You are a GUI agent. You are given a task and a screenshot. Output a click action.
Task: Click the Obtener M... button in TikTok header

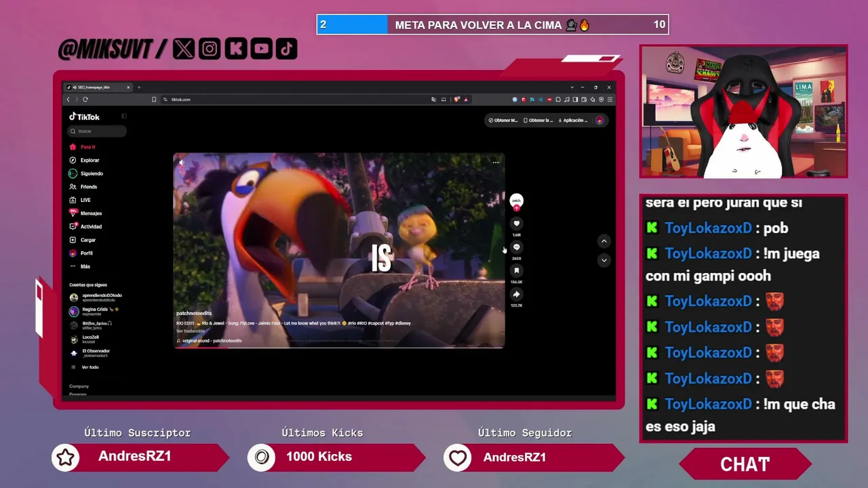(502, 121)
